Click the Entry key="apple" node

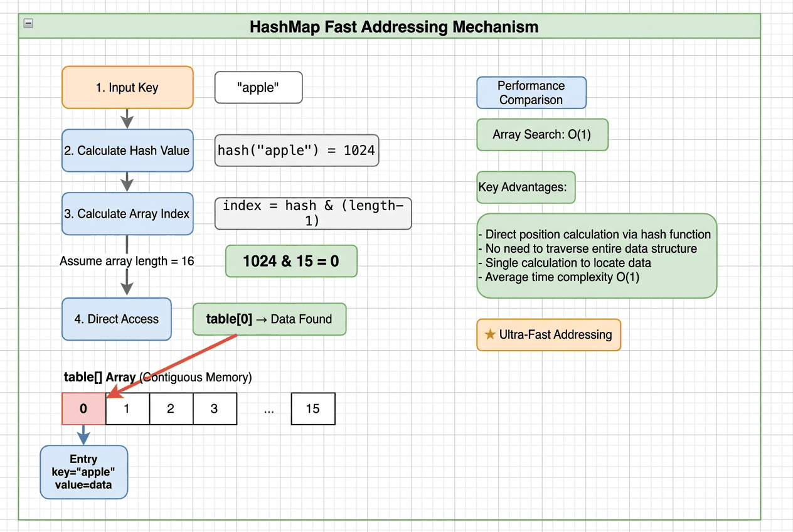pos(83,472)
